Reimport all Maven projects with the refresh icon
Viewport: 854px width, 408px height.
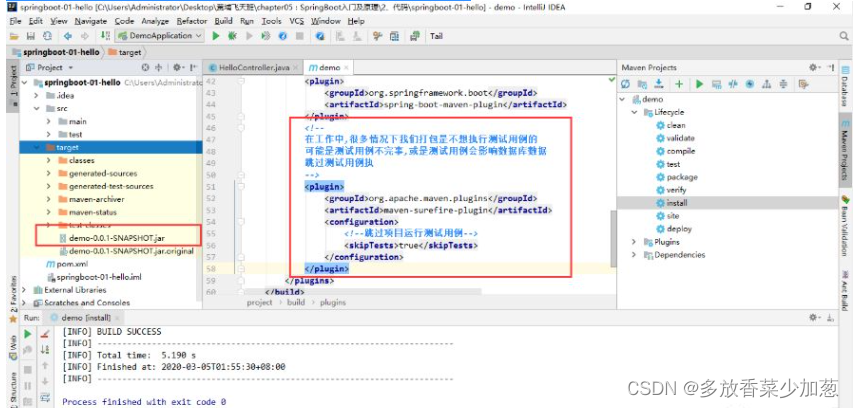[625, 84]
